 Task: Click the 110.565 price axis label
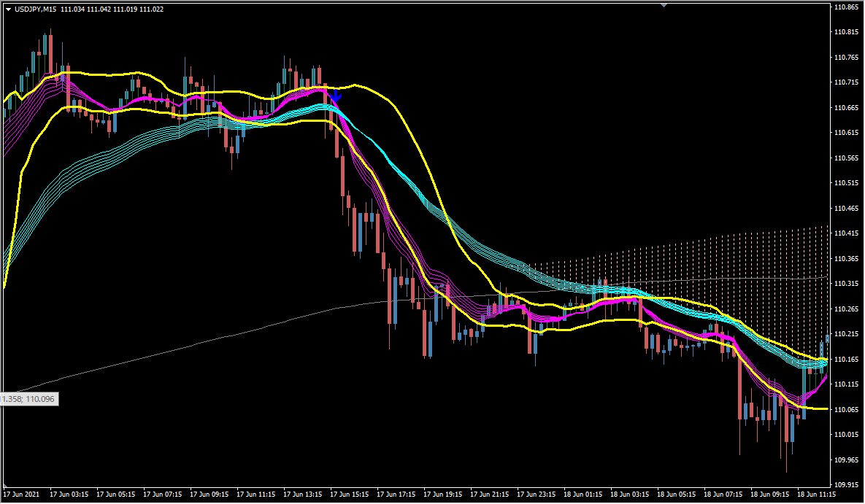pos(846,158)
